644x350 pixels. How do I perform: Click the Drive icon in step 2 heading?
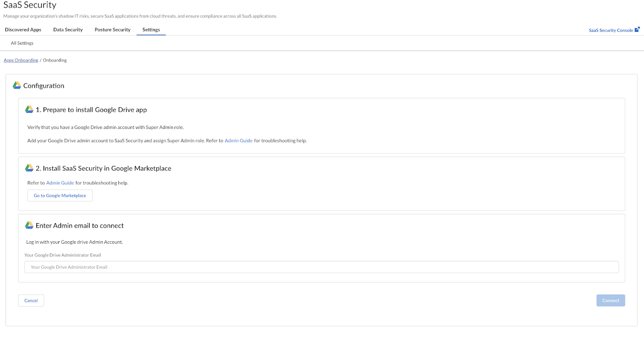pyautogui.click(x=29, y=168)
